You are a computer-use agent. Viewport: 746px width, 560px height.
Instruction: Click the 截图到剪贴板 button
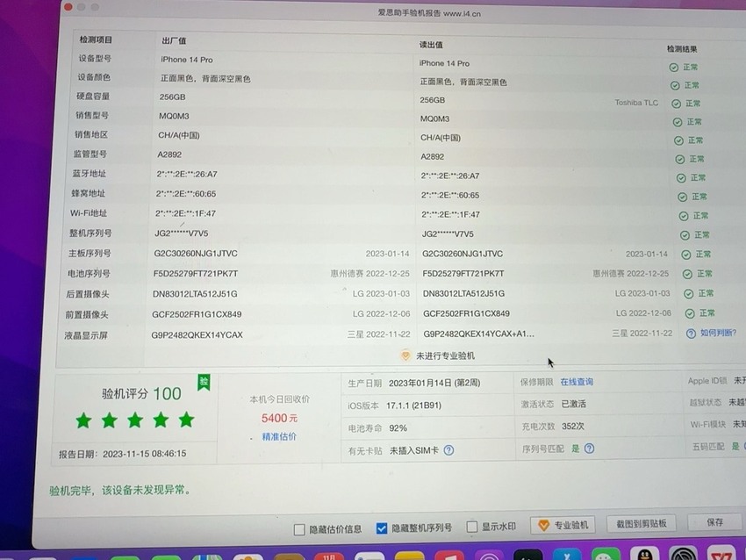[642, 523]
